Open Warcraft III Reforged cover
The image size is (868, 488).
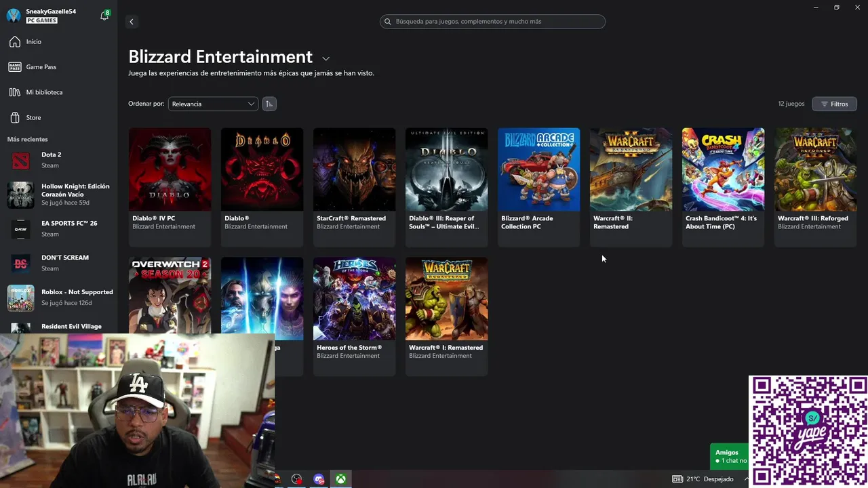click(x=815, y=169)
